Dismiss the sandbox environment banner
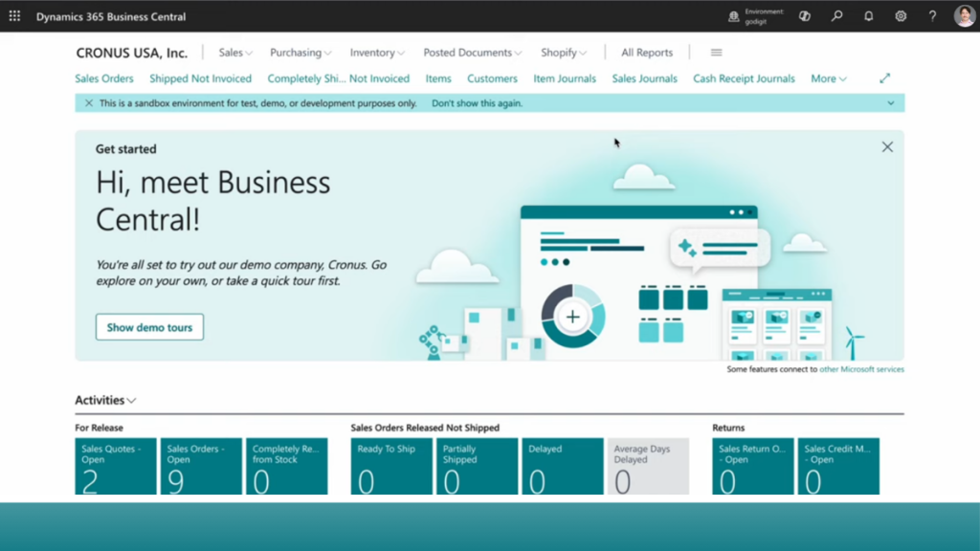 point(87,103)
